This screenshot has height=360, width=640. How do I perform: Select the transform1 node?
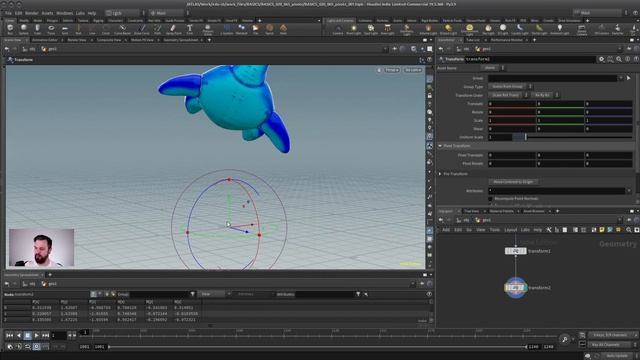[x=516, y=251]
